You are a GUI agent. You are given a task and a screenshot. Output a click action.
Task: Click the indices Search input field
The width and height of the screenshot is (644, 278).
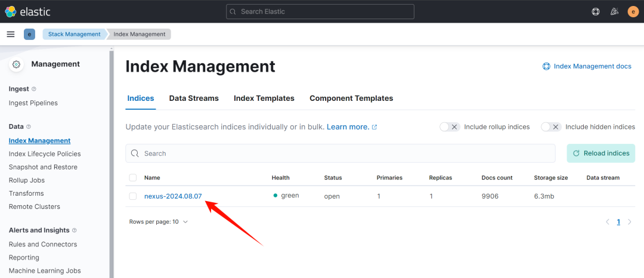(340, 153)
